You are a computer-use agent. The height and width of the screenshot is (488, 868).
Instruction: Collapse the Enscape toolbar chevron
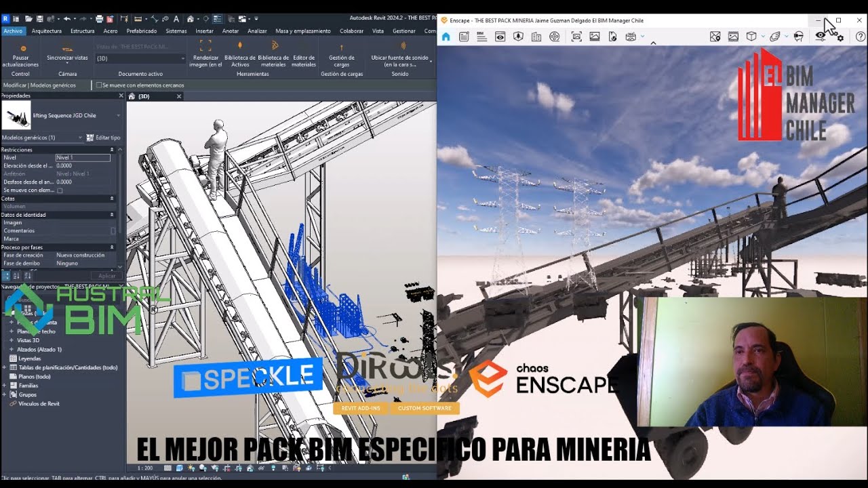click(x=653, y=43)
